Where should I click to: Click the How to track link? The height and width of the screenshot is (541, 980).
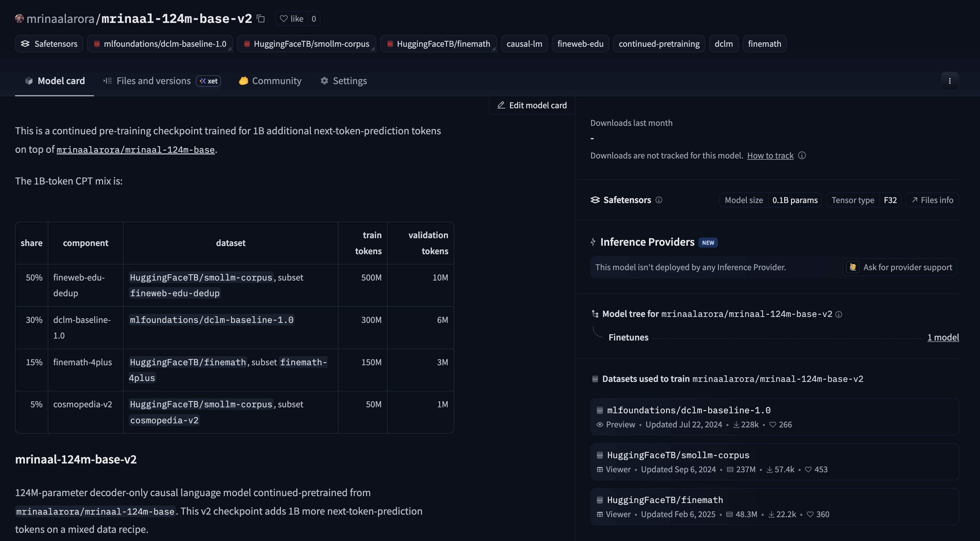tap(770, 155)
